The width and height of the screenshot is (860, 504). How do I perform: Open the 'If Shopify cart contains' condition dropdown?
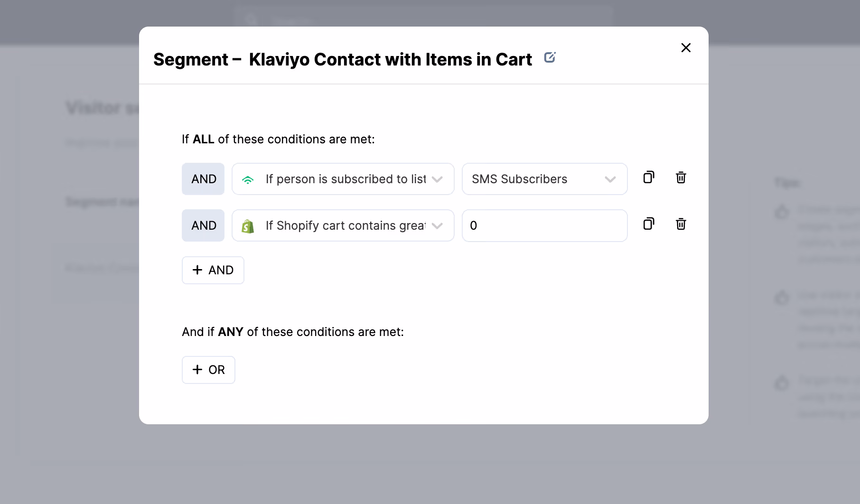click(343, 225)
